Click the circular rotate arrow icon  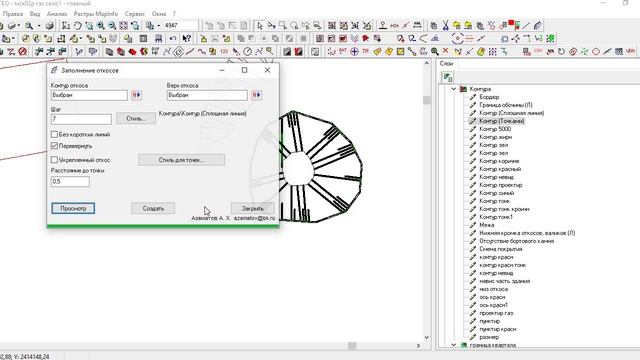562,51
